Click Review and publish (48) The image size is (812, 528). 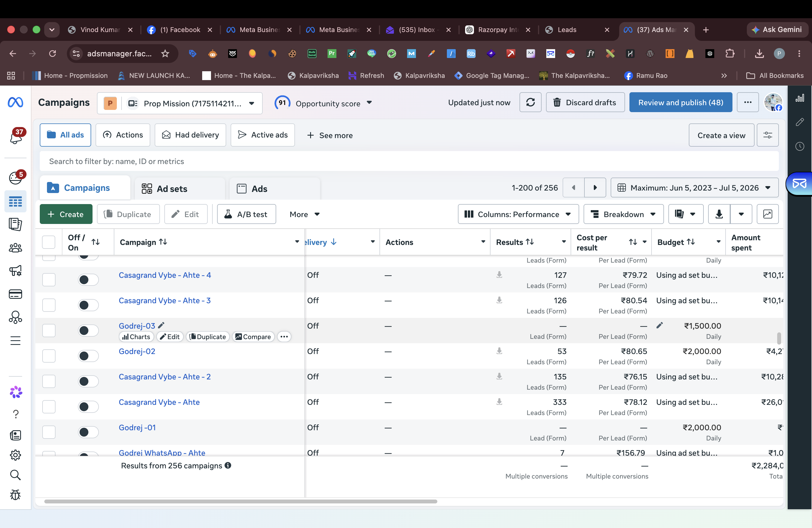tap(680, 102)
